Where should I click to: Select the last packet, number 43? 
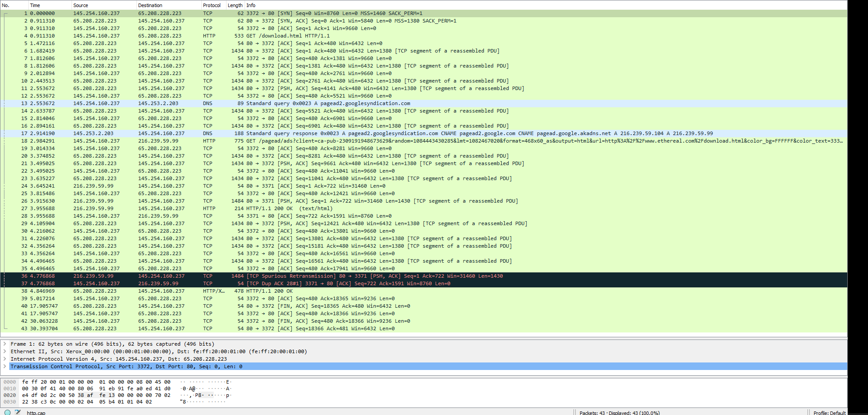coord(424,328)
